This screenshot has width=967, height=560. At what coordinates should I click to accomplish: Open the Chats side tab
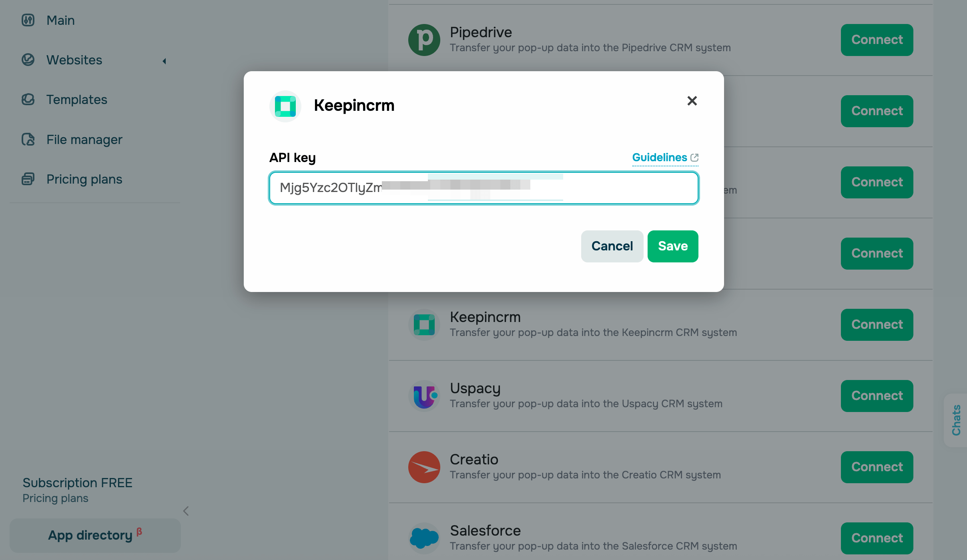tap(956, 420)
